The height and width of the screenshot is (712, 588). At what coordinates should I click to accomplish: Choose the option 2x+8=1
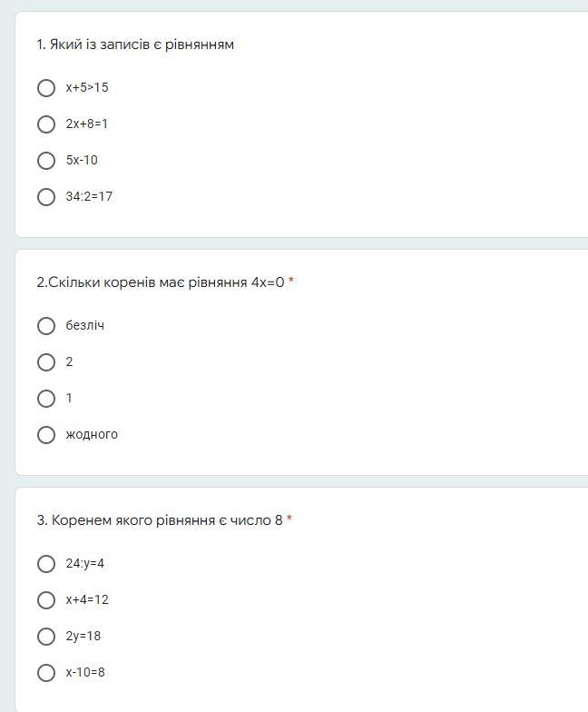pos(45,124)
